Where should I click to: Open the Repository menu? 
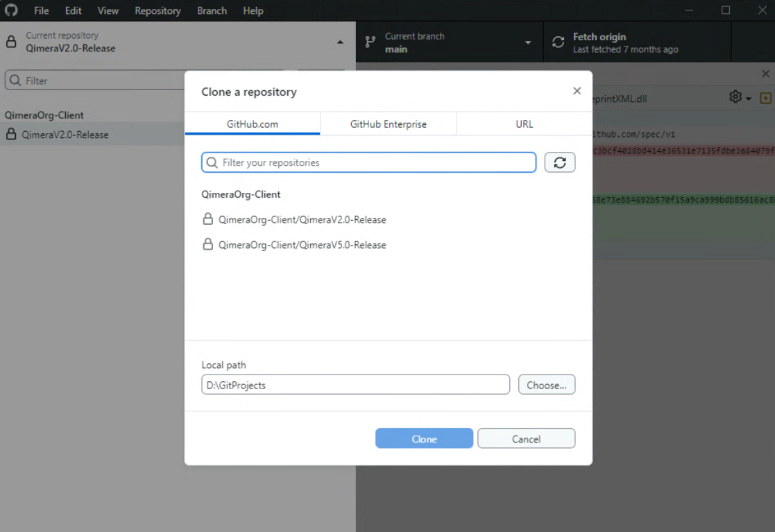(157, 10)
